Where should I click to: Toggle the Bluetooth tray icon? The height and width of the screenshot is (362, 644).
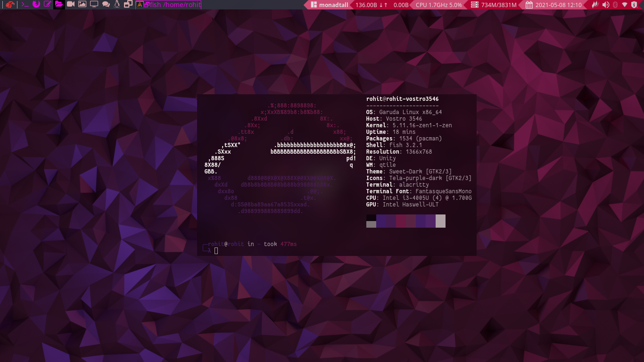(615, 5)
